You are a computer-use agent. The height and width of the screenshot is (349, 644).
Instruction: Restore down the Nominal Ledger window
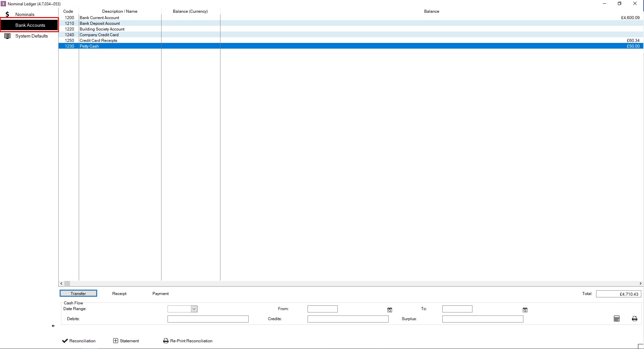(620, 4)
